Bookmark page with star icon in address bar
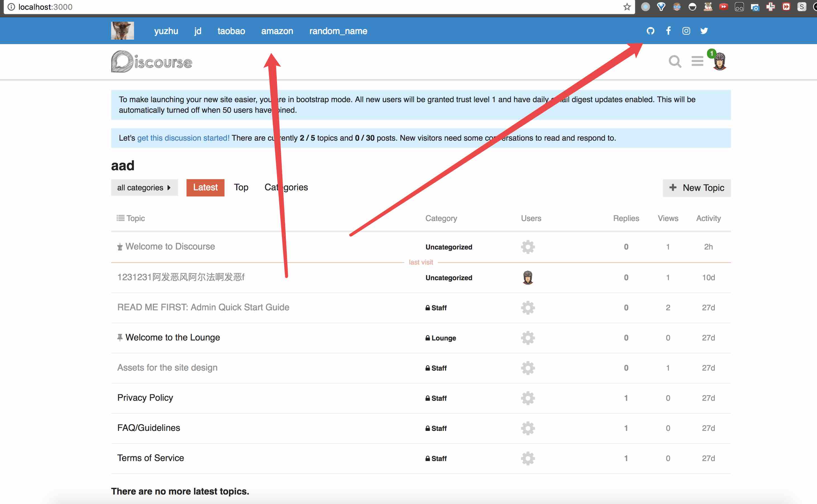 [627, 7]
